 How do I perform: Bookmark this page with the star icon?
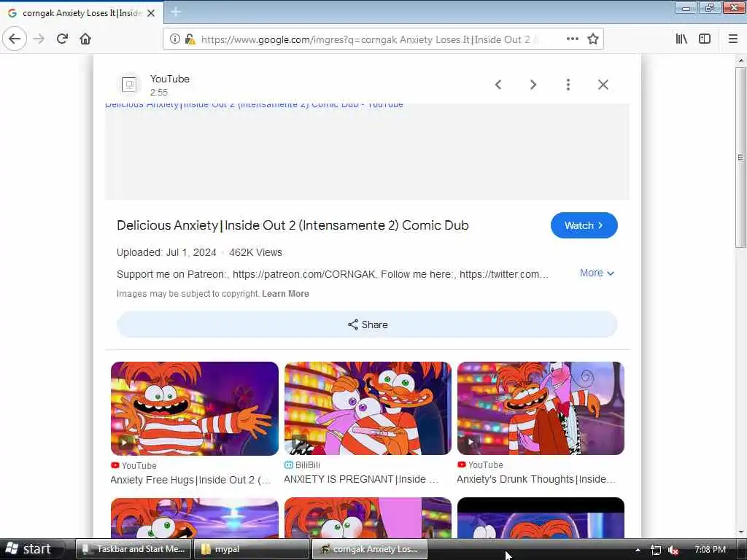click(x=592, y=39)
